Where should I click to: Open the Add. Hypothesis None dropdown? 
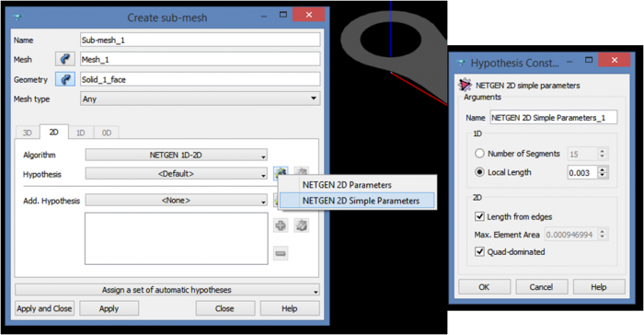tap(177, 201)
